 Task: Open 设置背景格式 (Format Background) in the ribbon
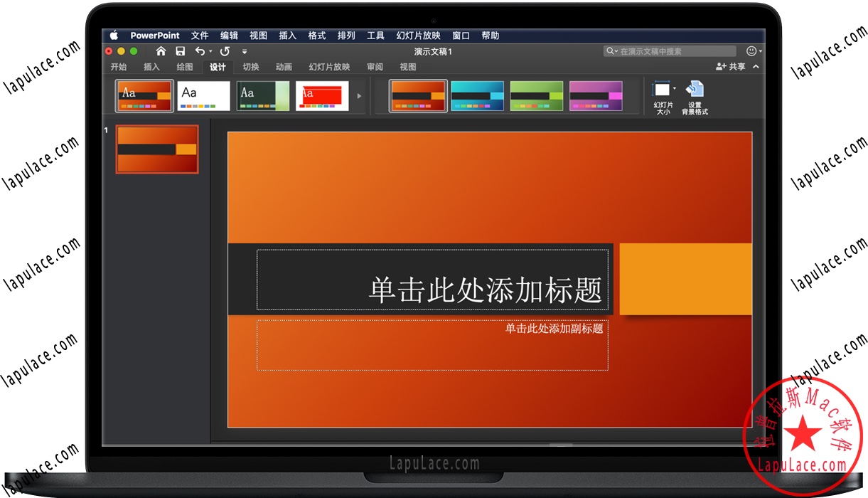pos(694,96)
